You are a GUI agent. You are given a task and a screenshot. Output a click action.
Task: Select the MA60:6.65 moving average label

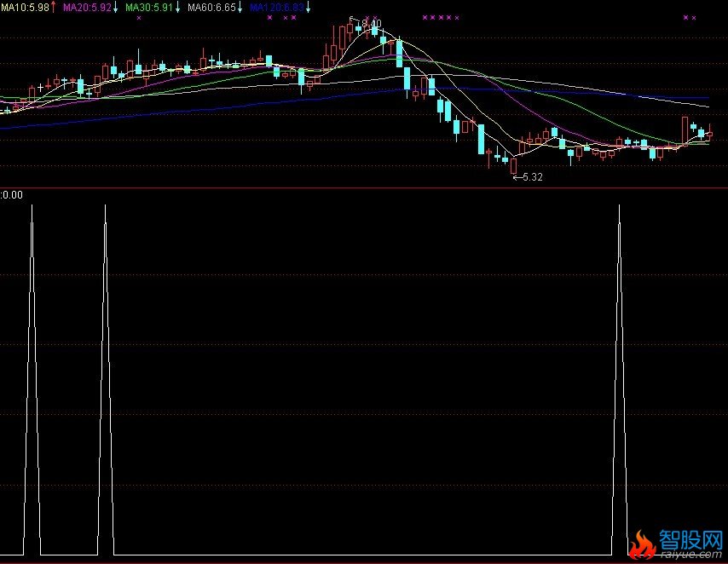(x=211, y=7)
